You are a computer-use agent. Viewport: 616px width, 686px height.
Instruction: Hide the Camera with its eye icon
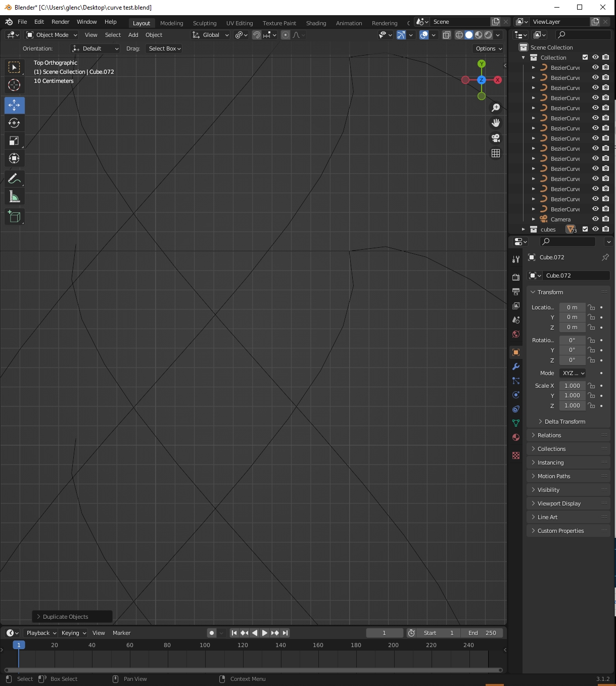coord(595,219)
